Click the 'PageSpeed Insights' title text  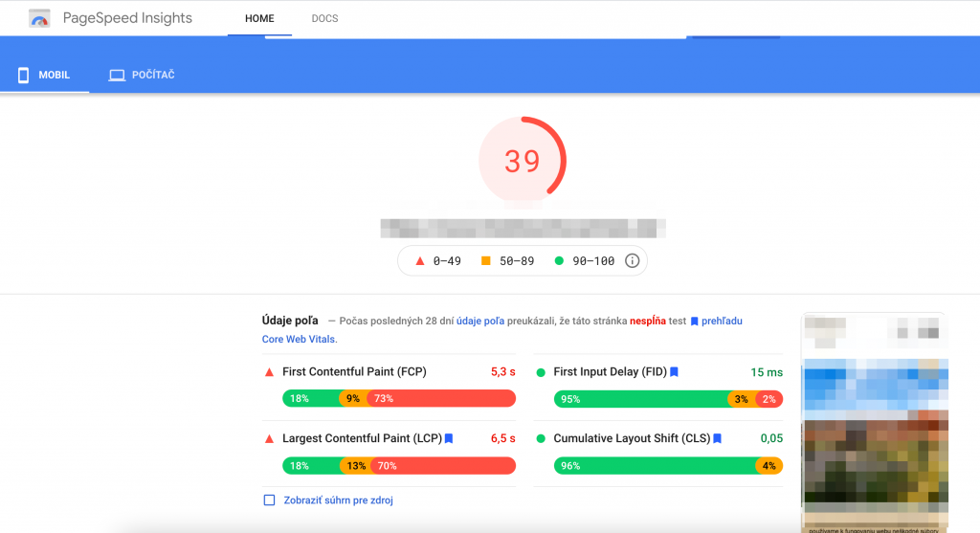(127, 18)
